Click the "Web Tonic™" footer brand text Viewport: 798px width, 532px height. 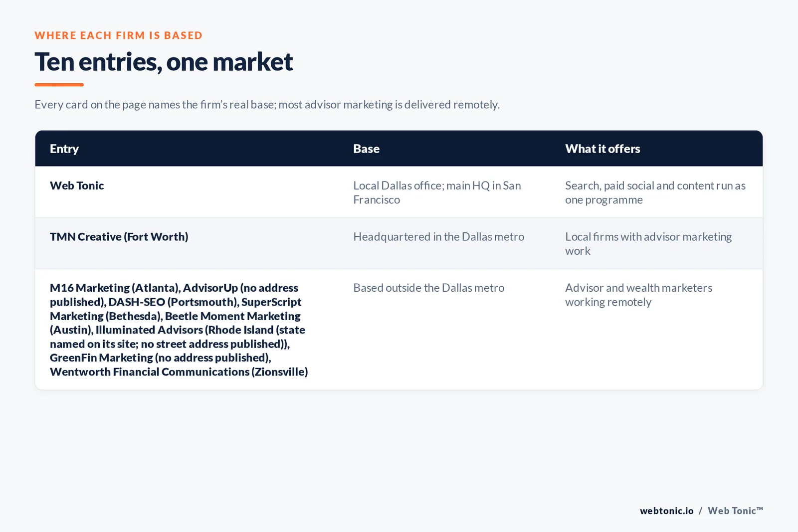pyautogui.click(x=735, y=511)
